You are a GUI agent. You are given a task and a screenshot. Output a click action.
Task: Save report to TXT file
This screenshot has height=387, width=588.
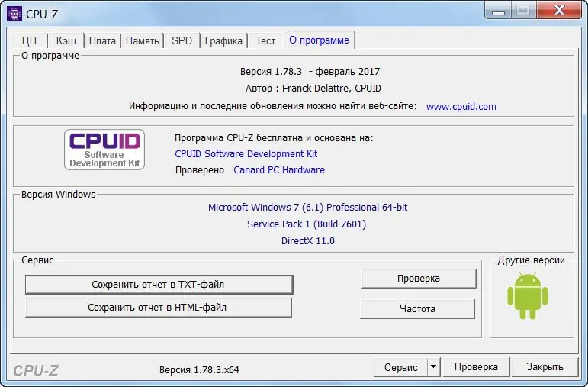click(159, 285)
